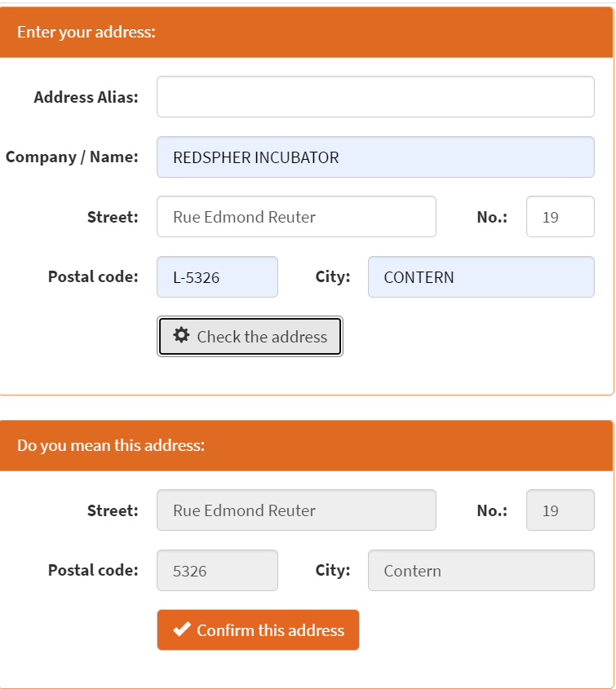Click the checkmark icon on the Confirm button
616x689 pixels.
[182, 629]
